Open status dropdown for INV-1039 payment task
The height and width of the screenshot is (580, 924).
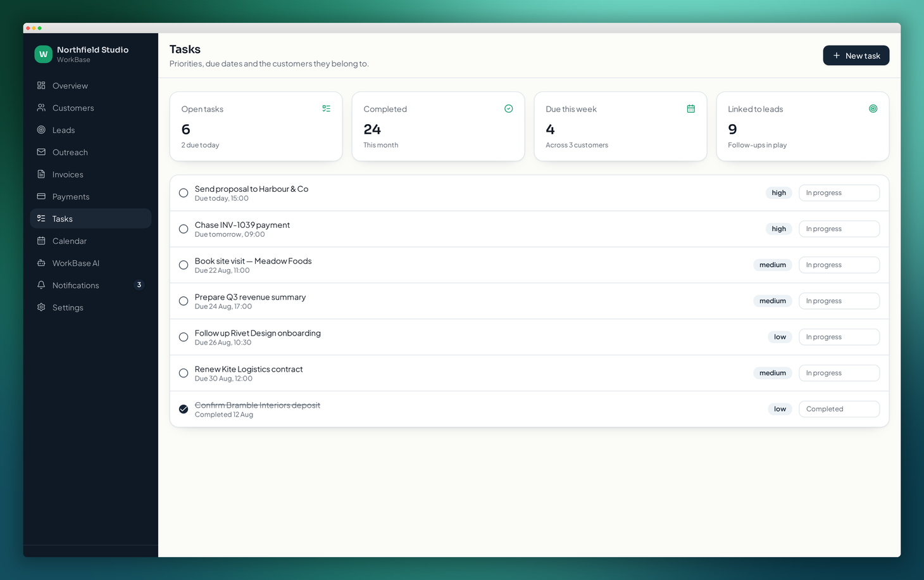coord(839,229)
